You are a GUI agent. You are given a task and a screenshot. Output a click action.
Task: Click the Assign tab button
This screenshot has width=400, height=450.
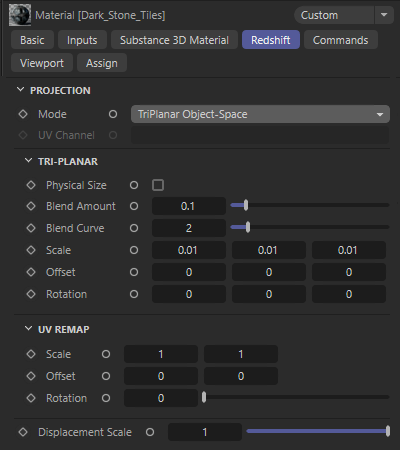102,63
